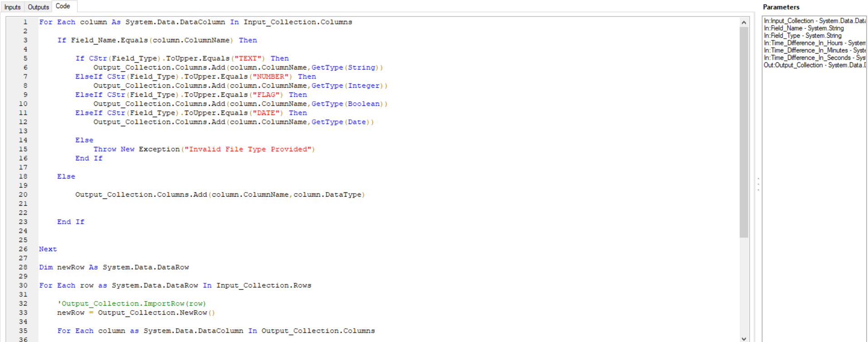
Task: Click the code editor scroll down arrow
Action: coord(744,338)
